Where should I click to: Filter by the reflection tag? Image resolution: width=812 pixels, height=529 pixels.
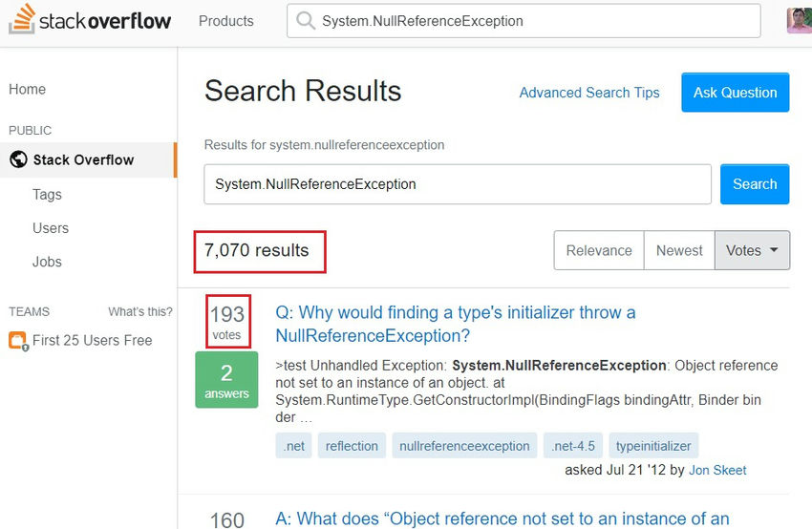[352, 446]
